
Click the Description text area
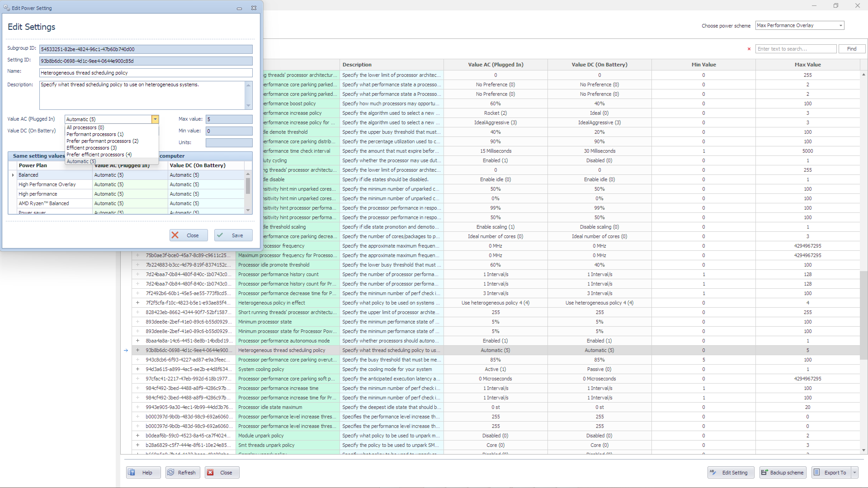142,95
